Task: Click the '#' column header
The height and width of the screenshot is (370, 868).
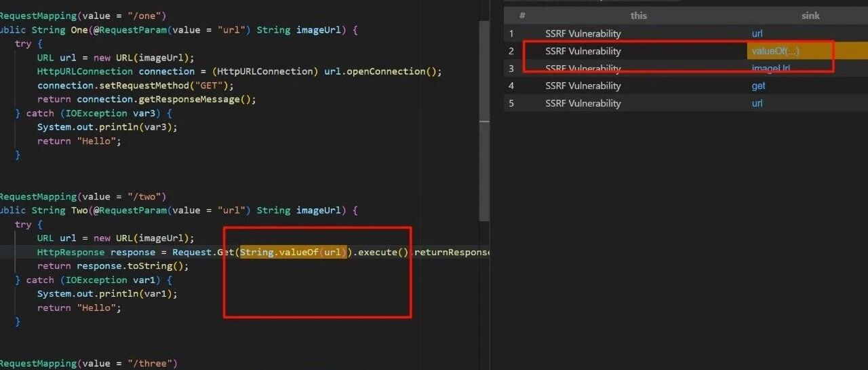Action: (x=521, y=16)
